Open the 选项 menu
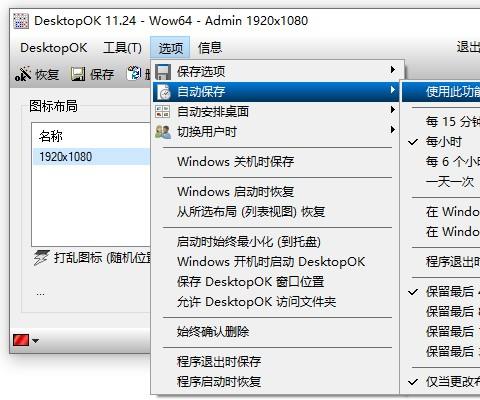This screenshot has height=400, width=480. pyautogui.click(x=170, y=48)
